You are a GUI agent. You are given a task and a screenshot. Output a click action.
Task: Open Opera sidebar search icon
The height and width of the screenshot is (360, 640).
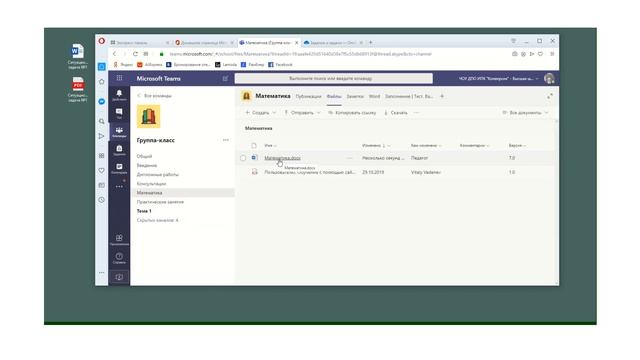click(102, 121)
